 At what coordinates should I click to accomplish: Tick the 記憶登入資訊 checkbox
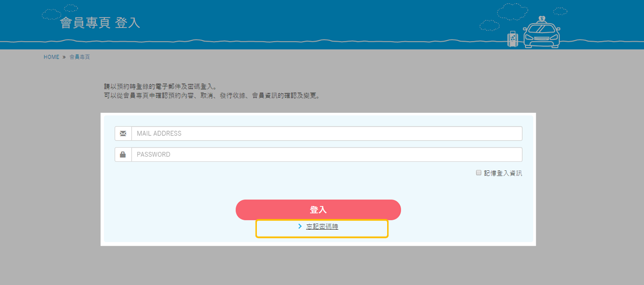(x=478, y=173)
